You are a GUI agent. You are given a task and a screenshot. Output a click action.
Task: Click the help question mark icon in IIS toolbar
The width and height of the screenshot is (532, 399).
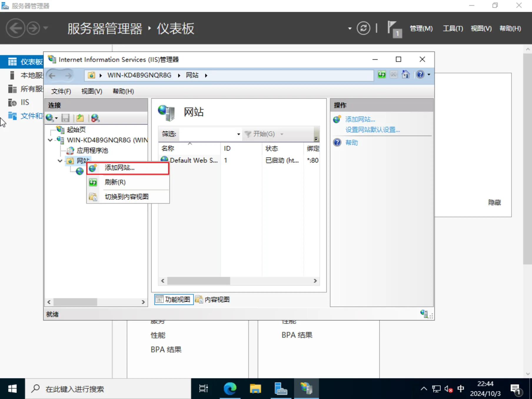tap(420, 75)
